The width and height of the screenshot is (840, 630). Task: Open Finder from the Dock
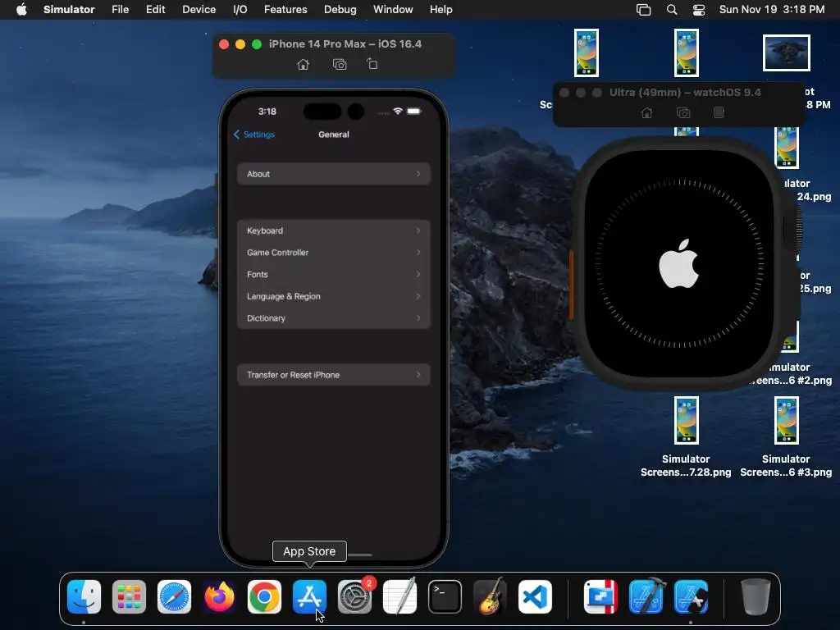[x=84, y=596]
